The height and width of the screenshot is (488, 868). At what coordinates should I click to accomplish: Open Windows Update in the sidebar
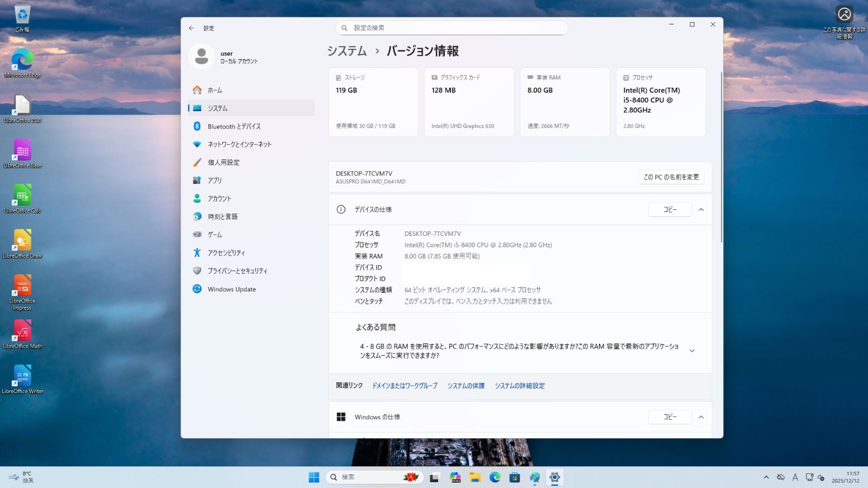232,289
